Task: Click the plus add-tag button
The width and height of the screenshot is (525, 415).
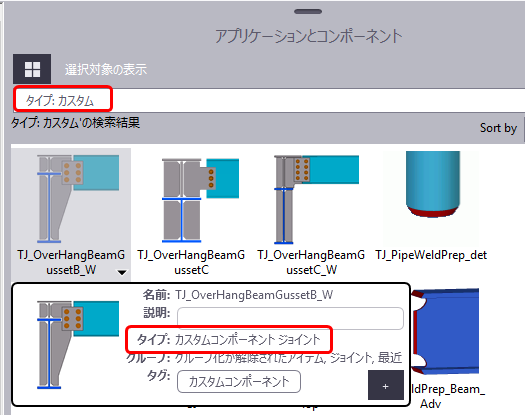Action: [x=386, y=385]
